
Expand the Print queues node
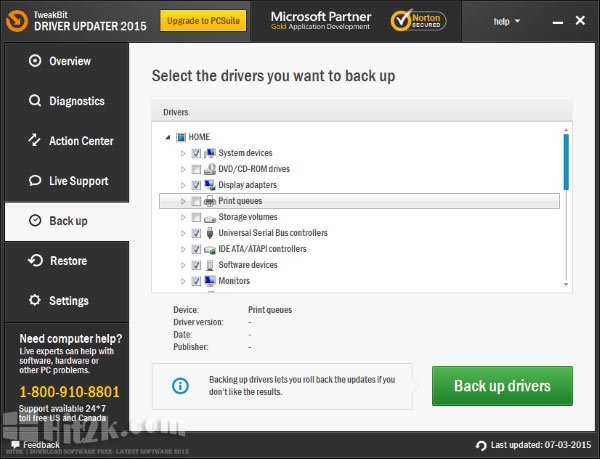tap(183, 201)
